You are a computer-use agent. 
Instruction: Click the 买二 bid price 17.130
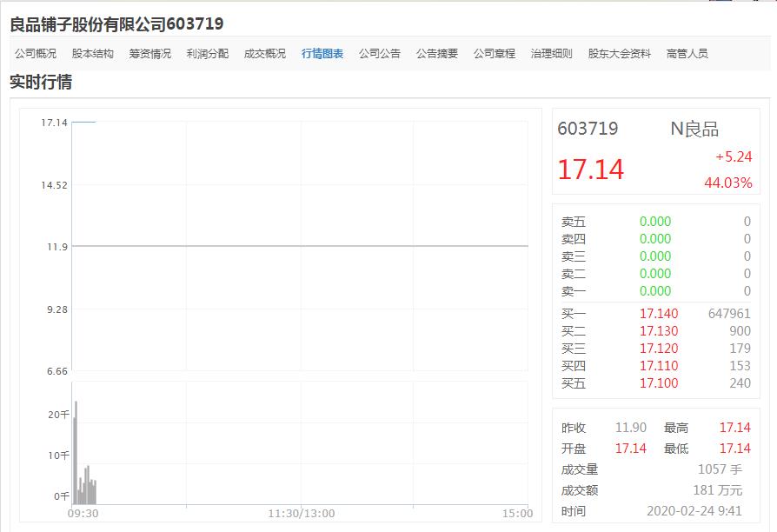(659, 330)
